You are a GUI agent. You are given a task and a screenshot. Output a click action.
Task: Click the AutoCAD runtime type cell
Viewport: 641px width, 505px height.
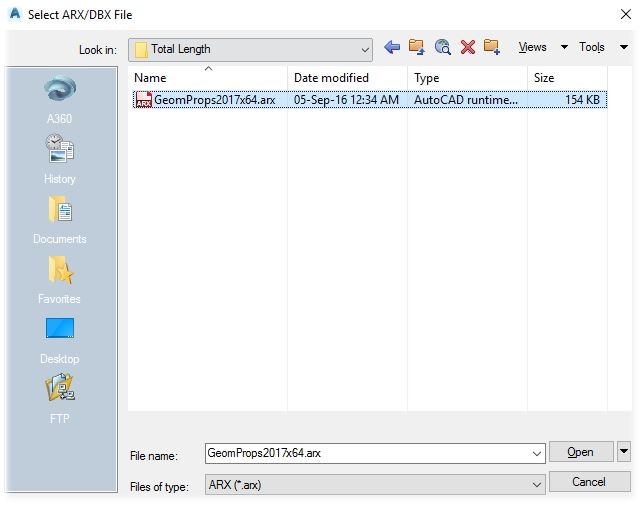466,100
